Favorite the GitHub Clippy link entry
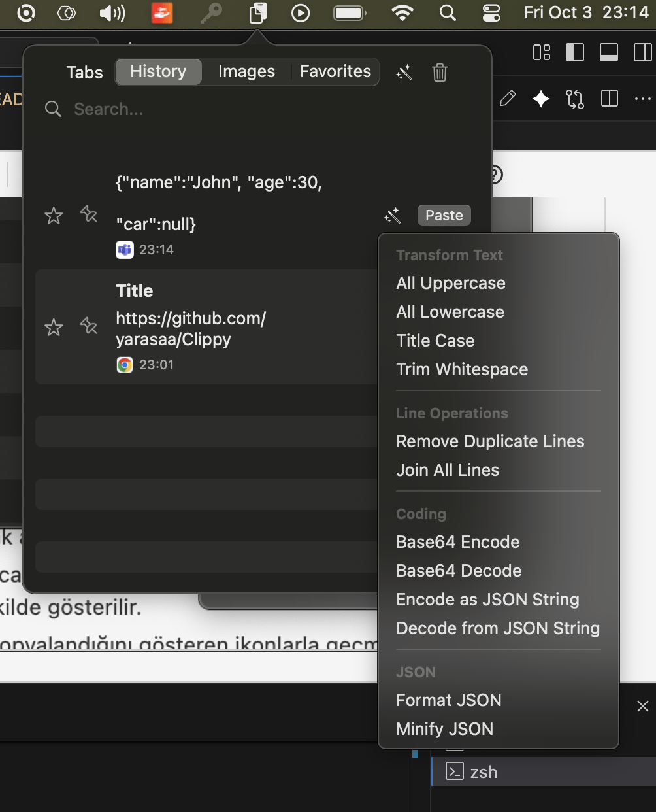656x812 pixels. pos(53,328)
